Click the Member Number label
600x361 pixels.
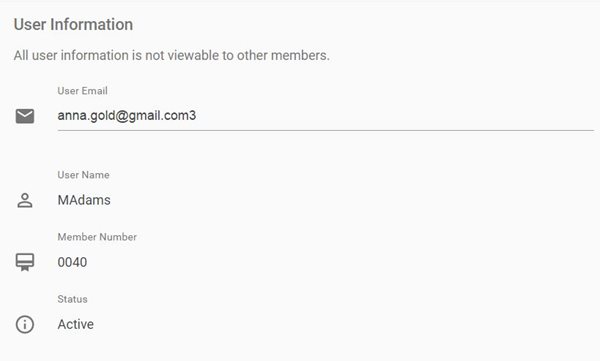(x=97, y=237)
